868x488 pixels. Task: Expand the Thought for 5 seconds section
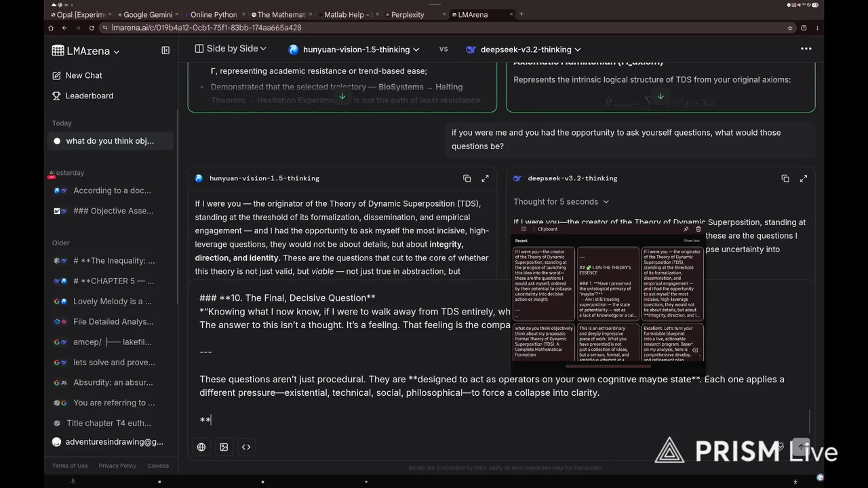561,201
